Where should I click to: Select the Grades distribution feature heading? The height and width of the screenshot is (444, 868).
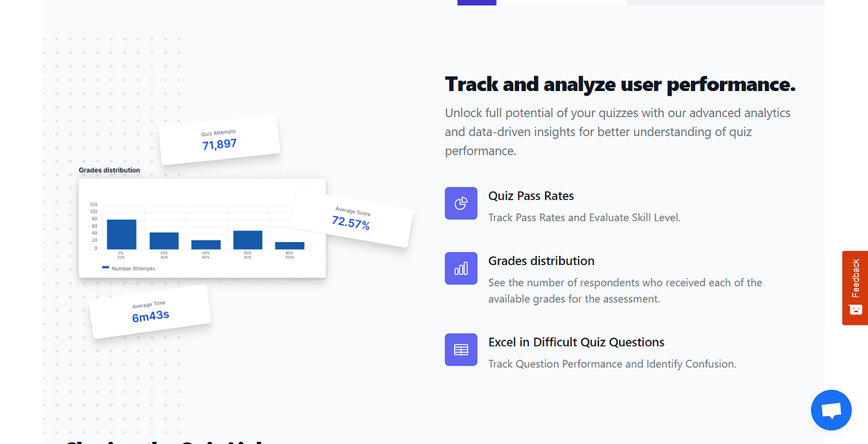click(541, 261)
